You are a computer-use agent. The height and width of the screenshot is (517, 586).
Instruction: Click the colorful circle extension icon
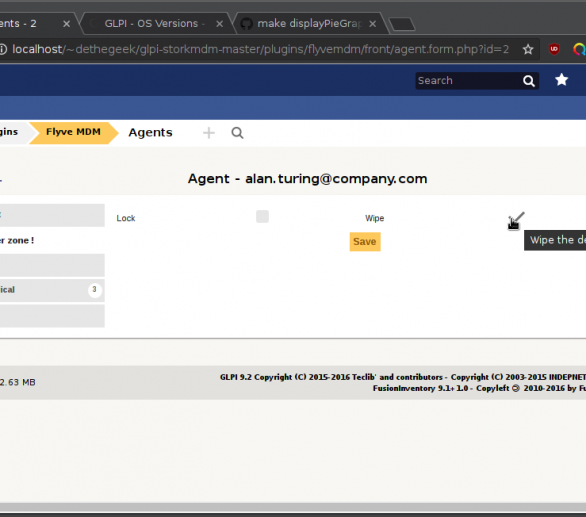point(579,49)
